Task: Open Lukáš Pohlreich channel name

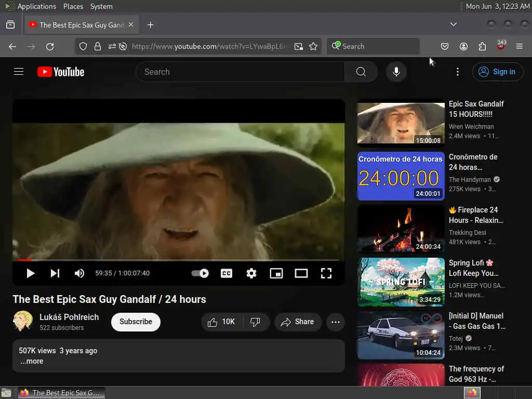Action: (x=69, y=317)
